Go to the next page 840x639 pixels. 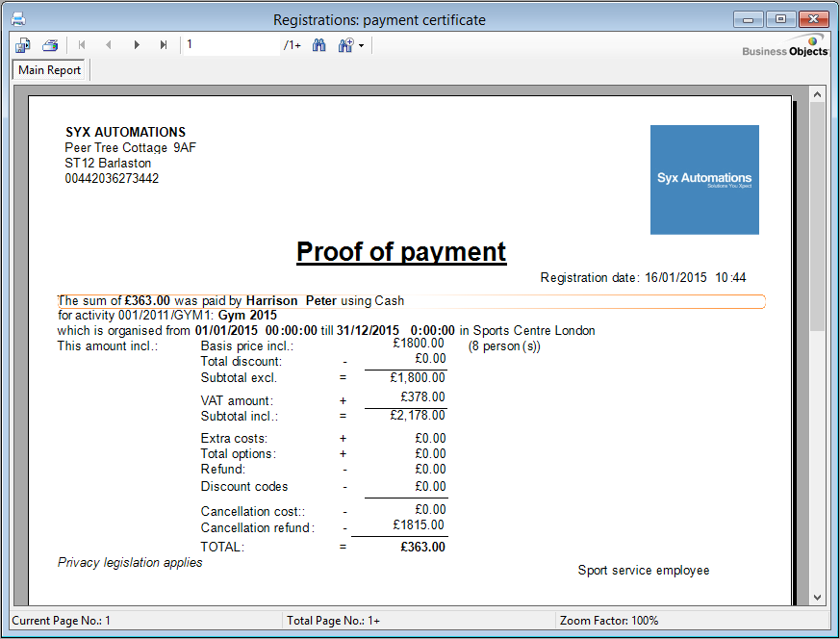[x=137, y=45]
